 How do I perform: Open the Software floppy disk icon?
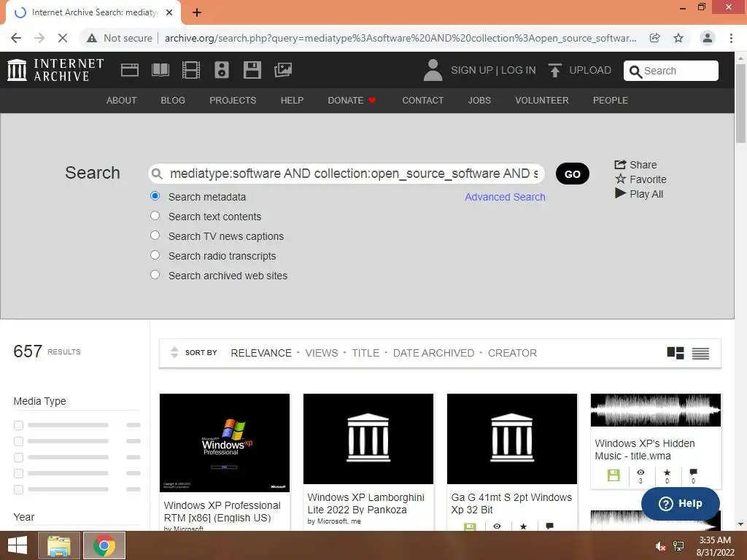252,70
